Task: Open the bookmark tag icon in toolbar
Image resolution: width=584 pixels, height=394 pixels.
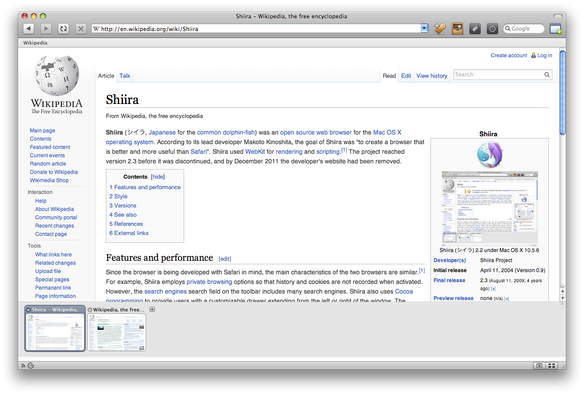Action: [x=440, y=29]
